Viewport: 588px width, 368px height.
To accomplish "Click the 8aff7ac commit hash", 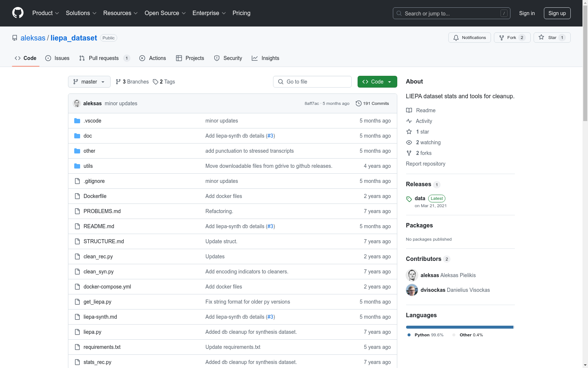I will click(x=312, y=103).
